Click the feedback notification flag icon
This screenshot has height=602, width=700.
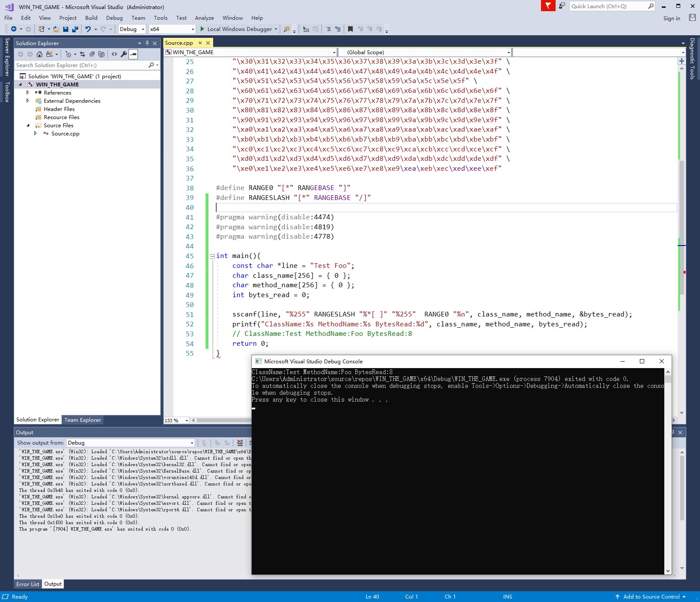[548, 6]
